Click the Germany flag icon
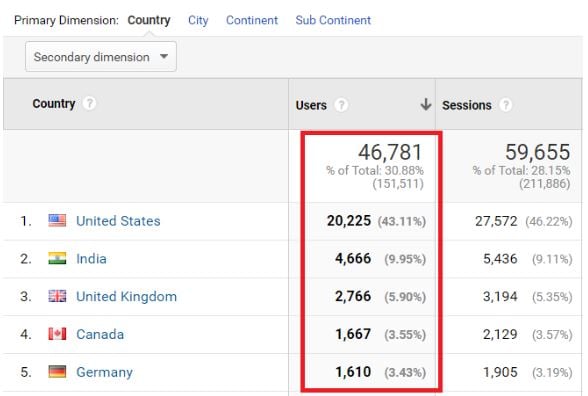The width and height of the screenshot is (588, 396). tap(57, 372)
